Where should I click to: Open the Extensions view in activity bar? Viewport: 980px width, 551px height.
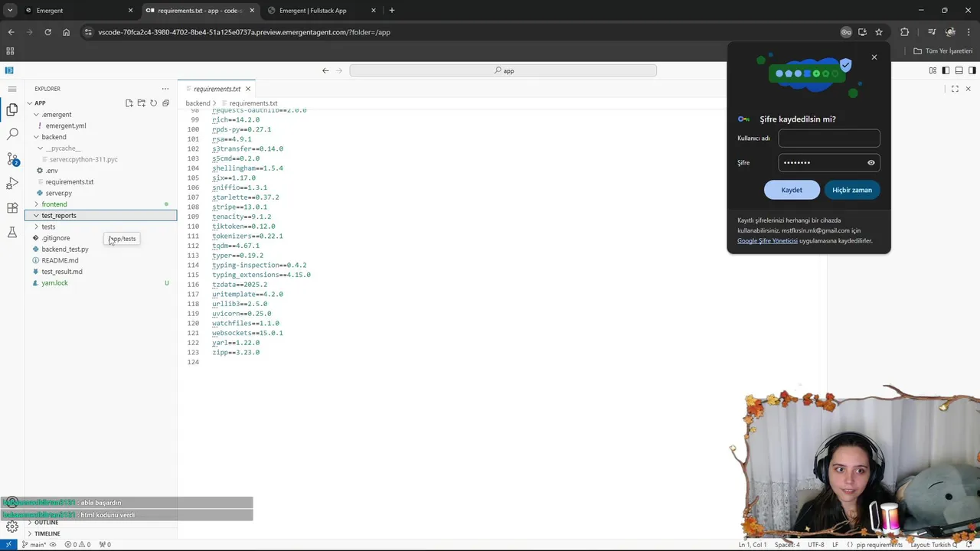[x=12, y=208]
